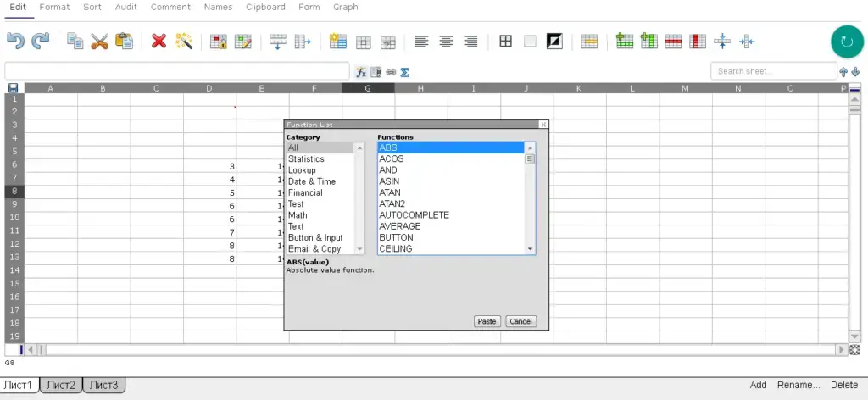The width and height of the screenshot is (868, 400).
Task: Click the align center icon
Action: pos(446,41)
